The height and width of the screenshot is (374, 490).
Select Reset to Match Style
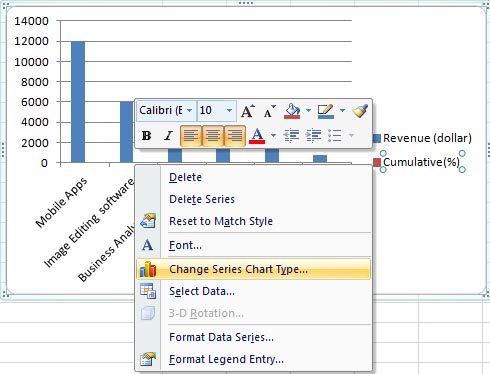pyautogui.click(x=253, y=221)
